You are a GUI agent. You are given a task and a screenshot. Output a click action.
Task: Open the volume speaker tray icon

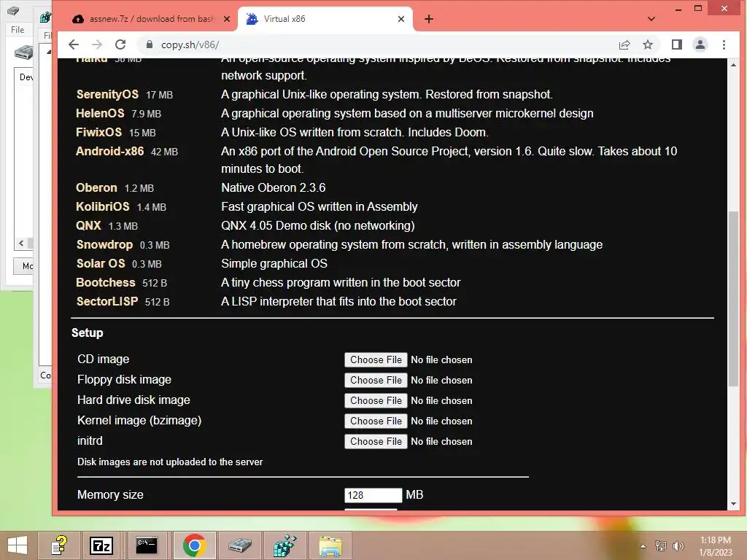click(678, 546)
